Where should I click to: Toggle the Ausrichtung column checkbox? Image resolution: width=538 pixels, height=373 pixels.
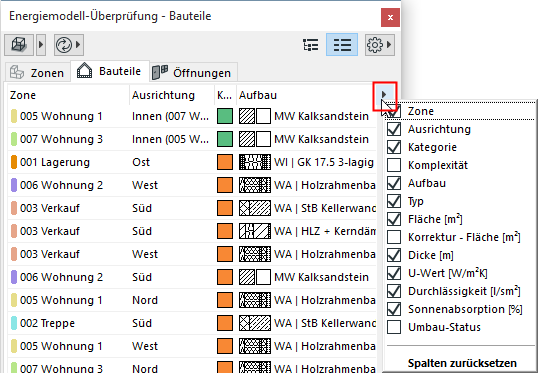click(x=394, y=129)
